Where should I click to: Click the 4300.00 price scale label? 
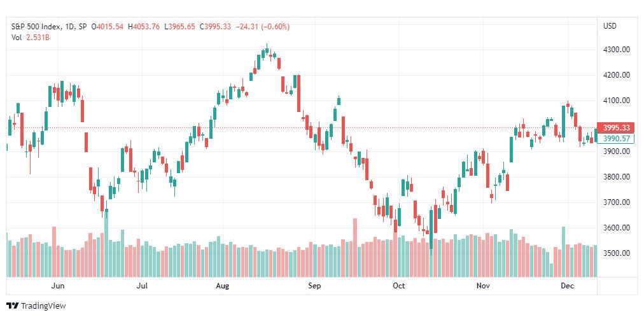tap(617, 50)
